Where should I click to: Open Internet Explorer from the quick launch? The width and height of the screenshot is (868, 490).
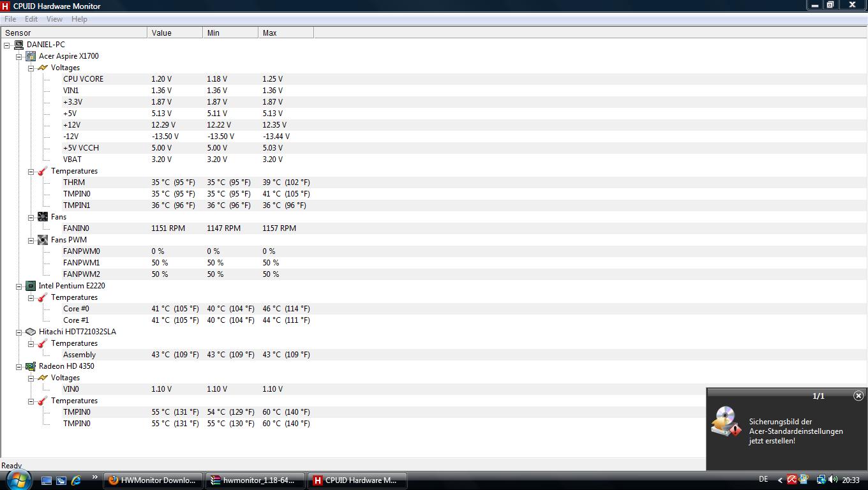76,480
